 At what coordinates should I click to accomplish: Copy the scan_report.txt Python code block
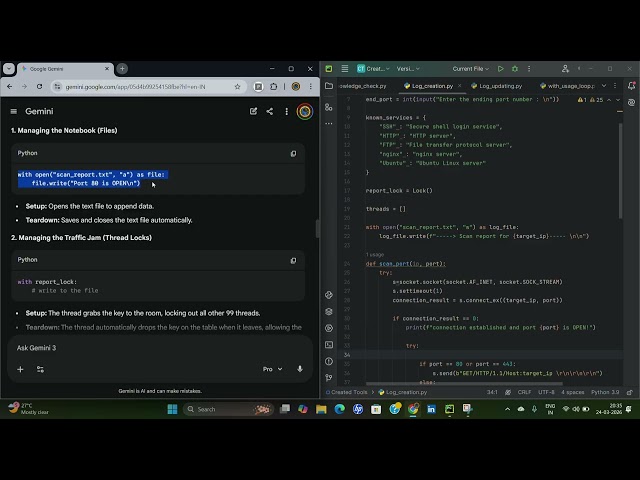293,153
